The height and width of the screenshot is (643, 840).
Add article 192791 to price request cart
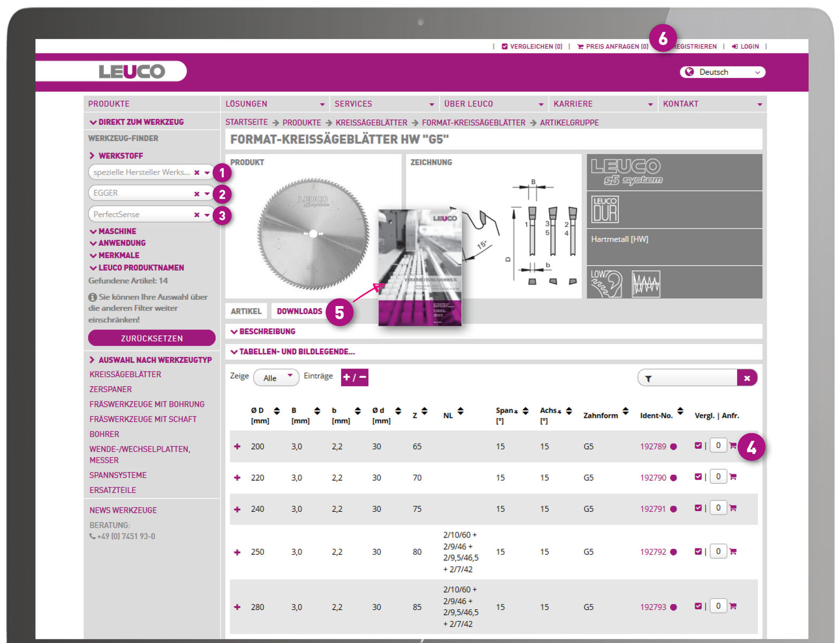[x=733, y=508]
